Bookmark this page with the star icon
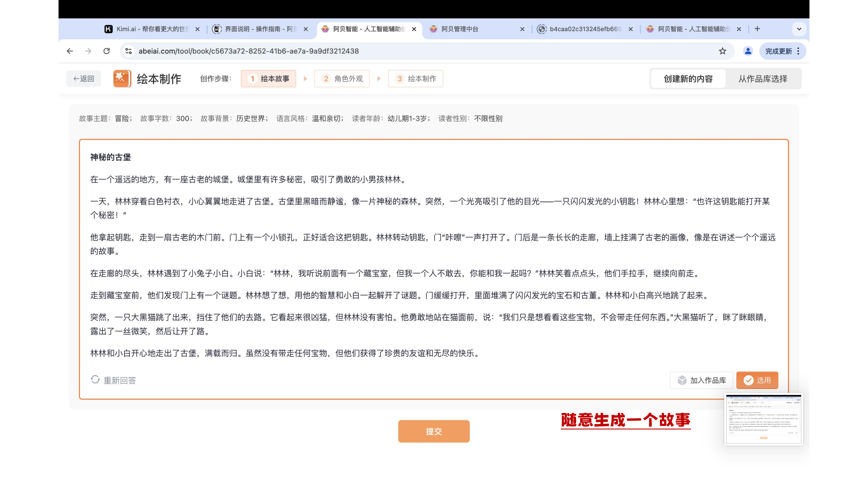The width and height of the screenshot is (868, 488). click(722, 51)
